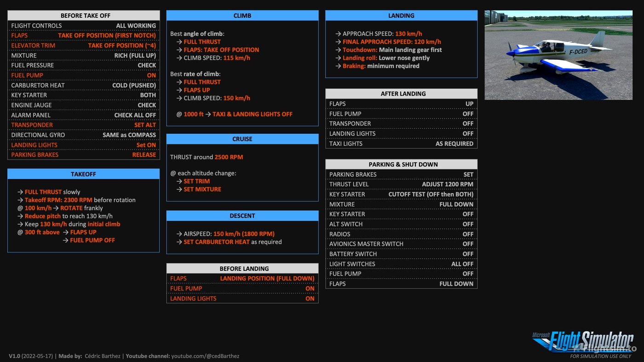Click the DESCENT section header

[242, 215]
